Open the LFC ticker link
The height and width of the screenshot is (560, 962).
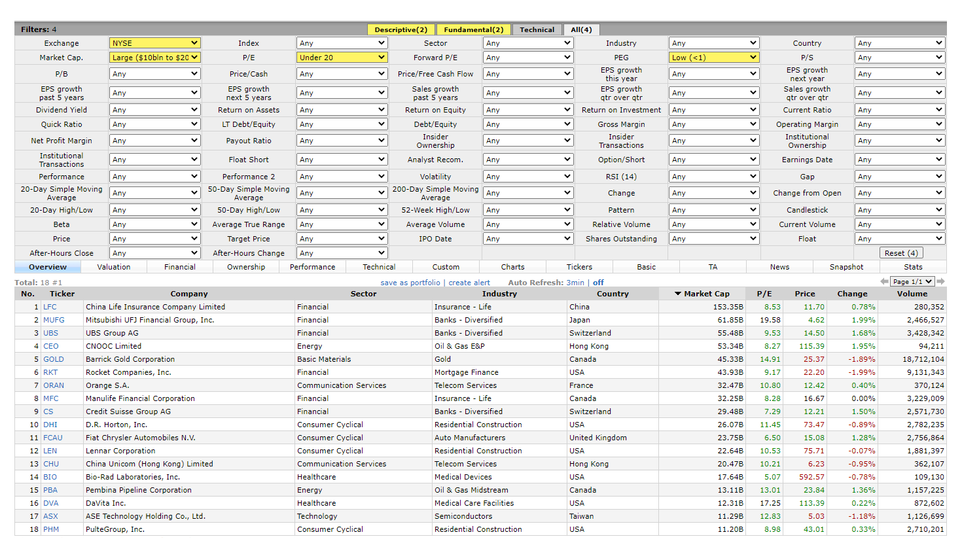click(50, 307)
